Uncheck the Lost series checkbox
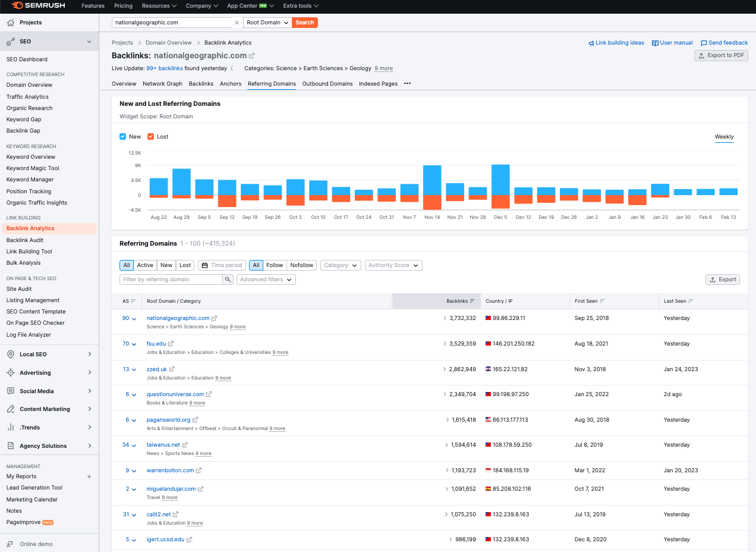The width and height of the screenshot is (756, 552). (x=151, y=137)
